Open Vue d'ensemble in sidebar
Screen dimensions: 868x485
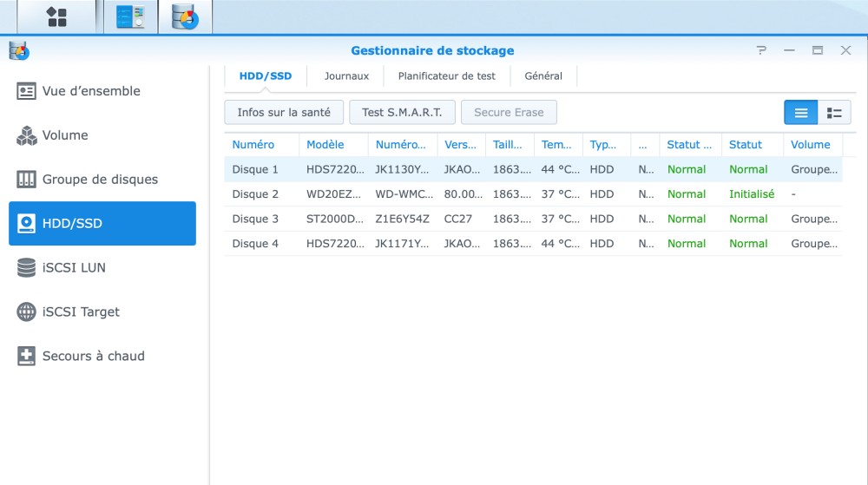[91, 91]
